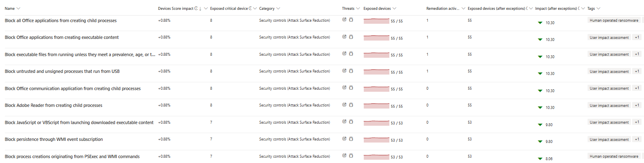Open the Threats column dropdown
Image resolution: width=644 pixels, height=163 pixels.
tap(358, 9)
